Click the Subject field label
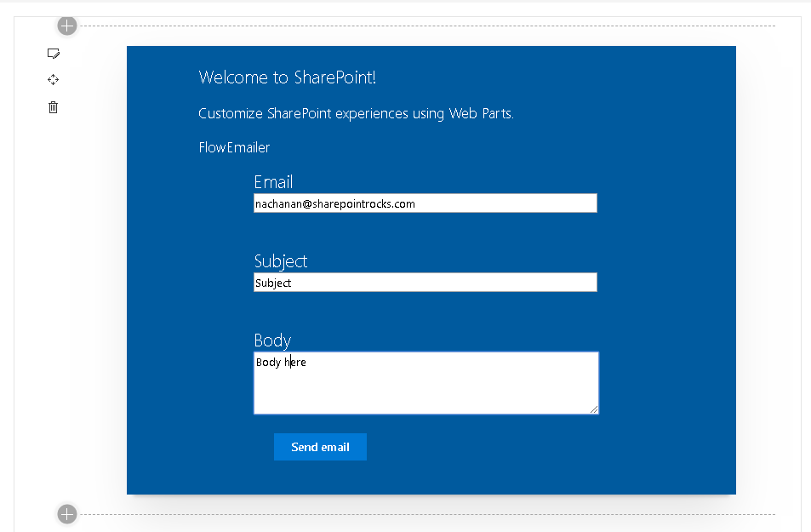The width and height of the screenshot is (811, 532). click(281, 261)
